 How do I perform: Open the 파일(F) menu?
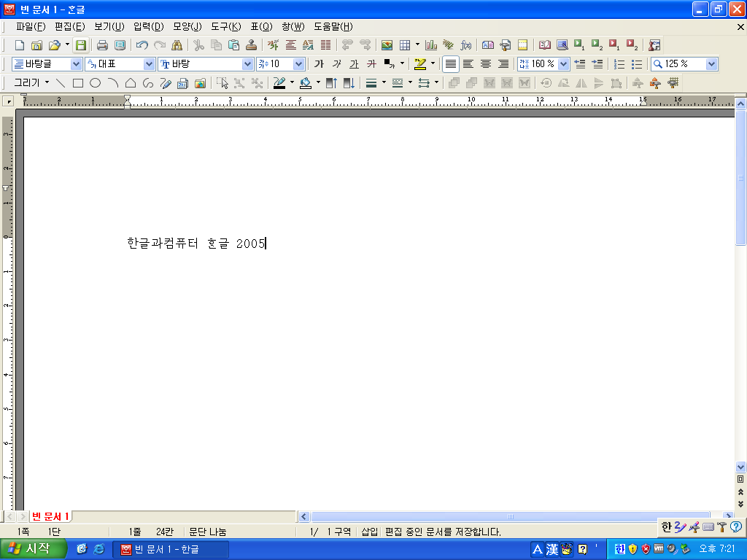31,27
